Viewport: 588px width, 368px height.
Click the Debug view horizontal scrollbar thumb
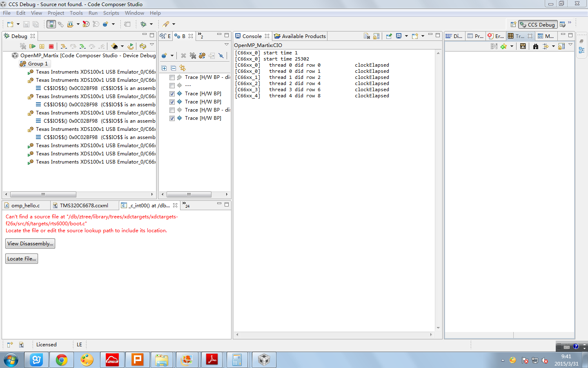43,194
